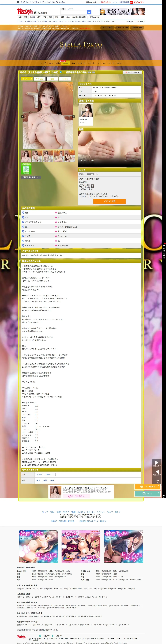Open the キープ star icon in right sidebar

point(164,245)
